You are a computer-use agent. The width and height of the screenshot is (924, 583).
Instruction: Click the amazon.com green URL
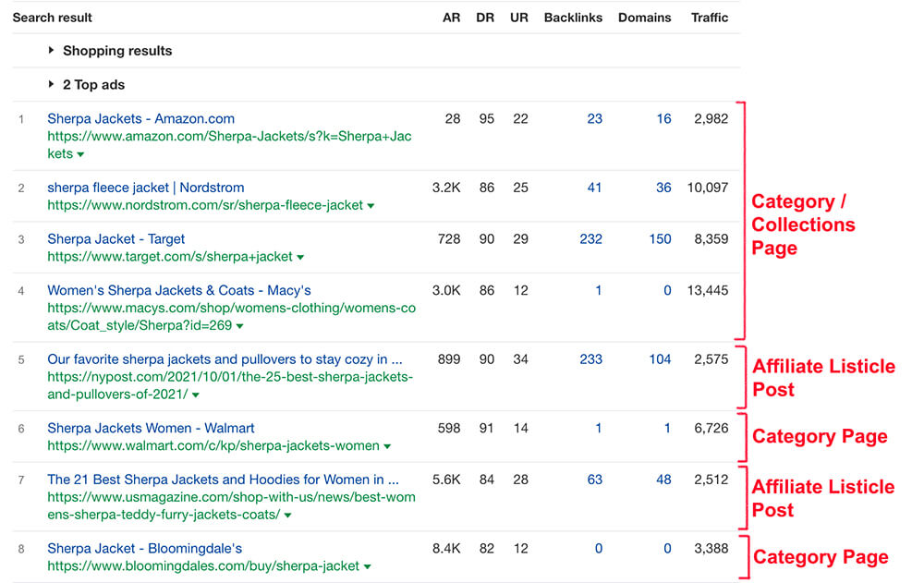point(229,145)
